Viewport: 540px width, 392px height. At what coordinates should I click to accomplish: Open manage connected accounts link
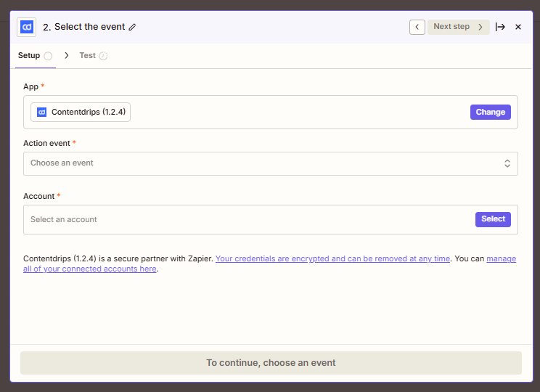(501, 258)
